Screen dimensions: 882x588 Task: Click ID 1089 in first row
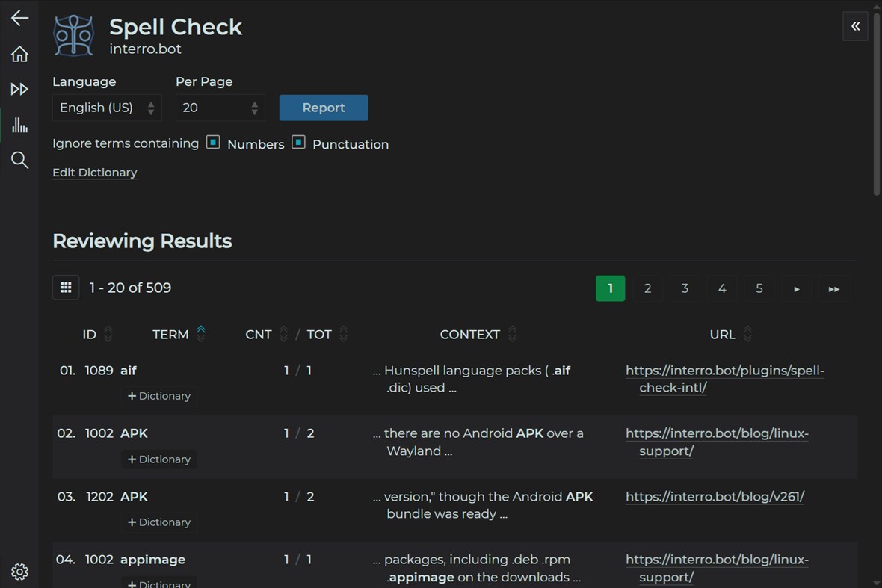click(99, 371)
